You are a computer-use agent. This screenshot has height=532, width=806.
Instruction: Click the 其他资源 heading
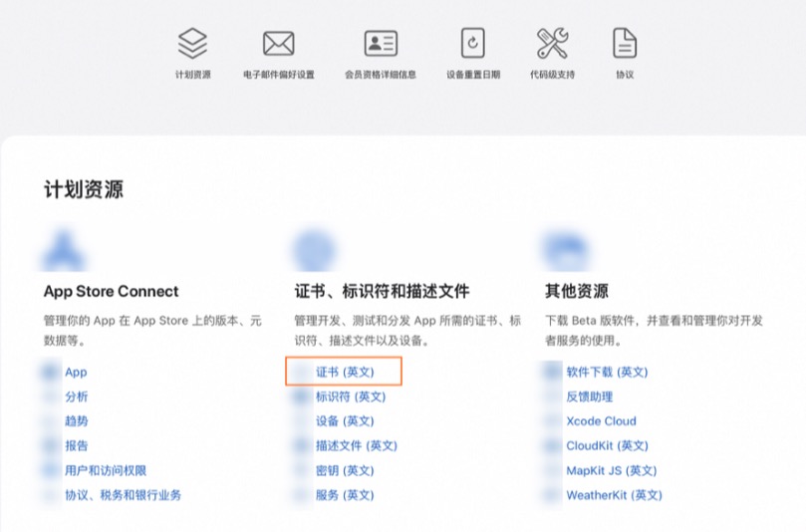click(x=576, y=292)
